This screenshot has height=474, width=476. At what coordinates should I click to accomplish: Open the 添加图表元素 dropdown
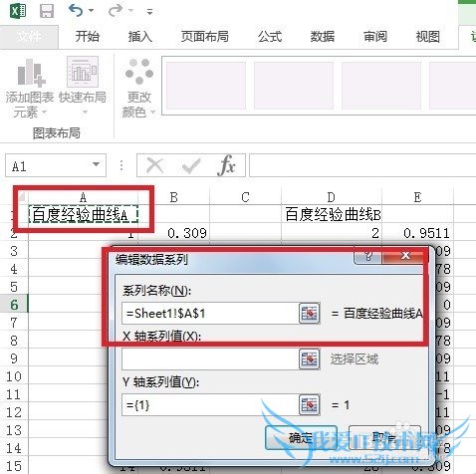30,88
